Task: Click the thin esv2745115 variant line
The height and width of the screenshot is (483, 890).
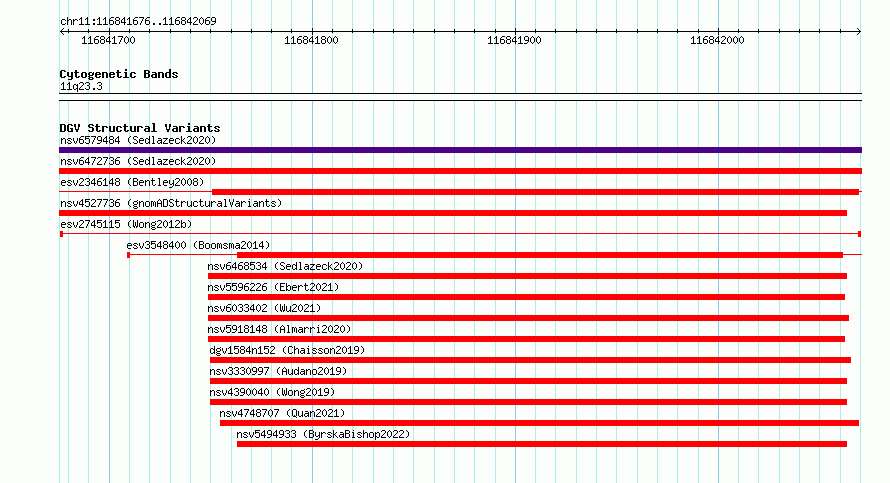Action: [460, 234]
